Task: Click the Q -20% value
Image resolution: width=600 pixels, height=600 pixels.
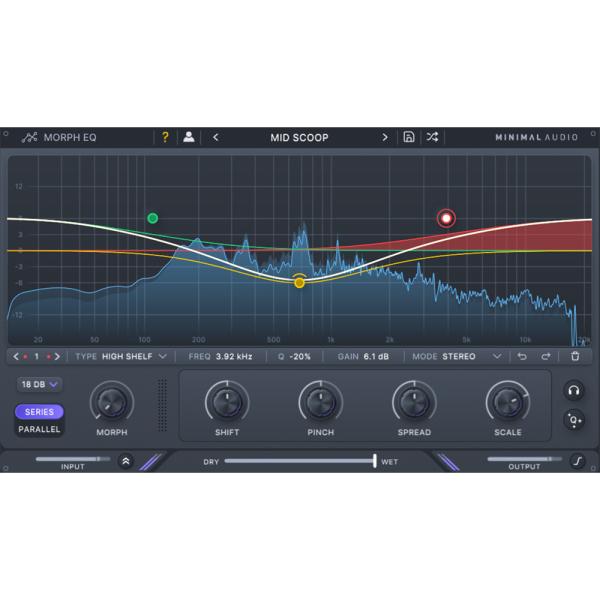Action: click(300, 356)
